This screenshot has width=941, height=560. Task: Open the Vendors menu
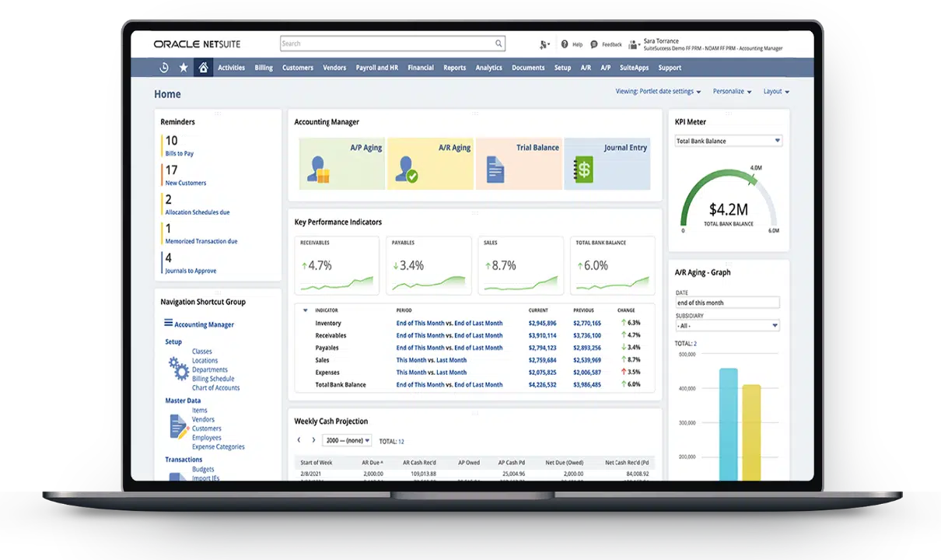tap(334, 68)
